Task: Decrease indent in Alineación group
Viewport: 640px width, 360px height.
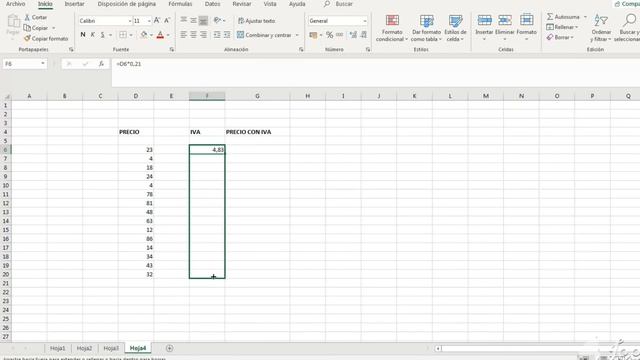Action: pos(217,35)
